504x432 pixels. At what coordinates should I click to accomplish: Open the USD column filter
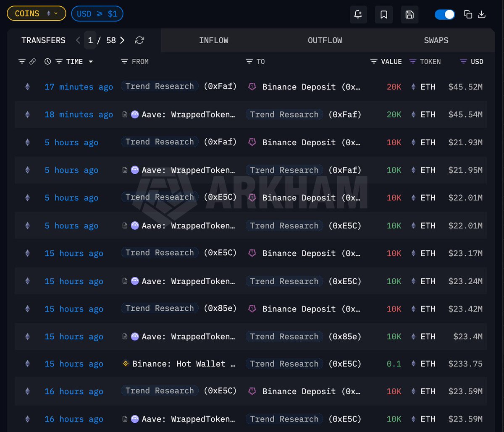coord(464,62)
